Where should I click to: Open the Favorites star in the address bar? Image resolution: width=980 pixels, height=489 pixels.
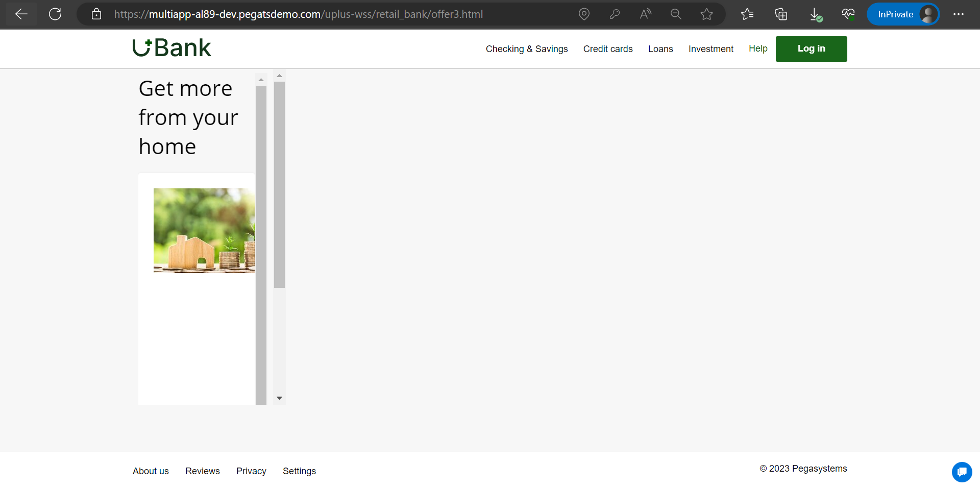(707, 14)
